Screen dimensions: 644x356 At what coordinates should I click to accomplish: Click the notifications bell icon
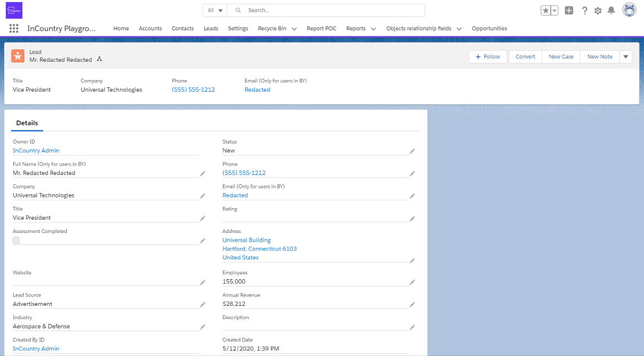[611, 10]
